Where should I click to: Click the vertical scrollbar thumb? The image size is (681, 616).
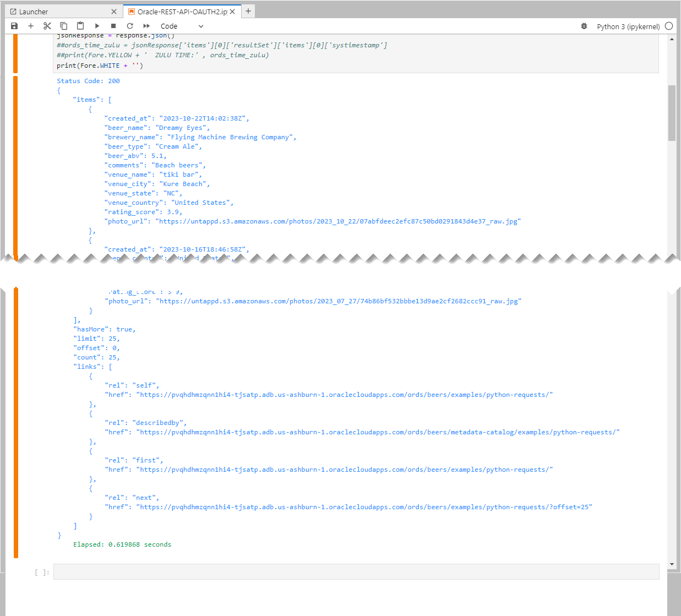tap(672, 113)
